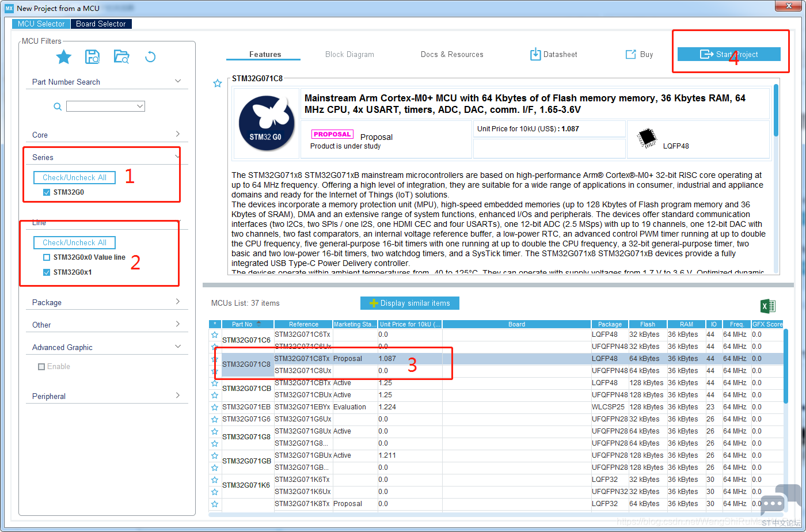Screen dimensions: 806x532
Task: Star the STM32G071C8Tx row
Action: tap(215, 359)
